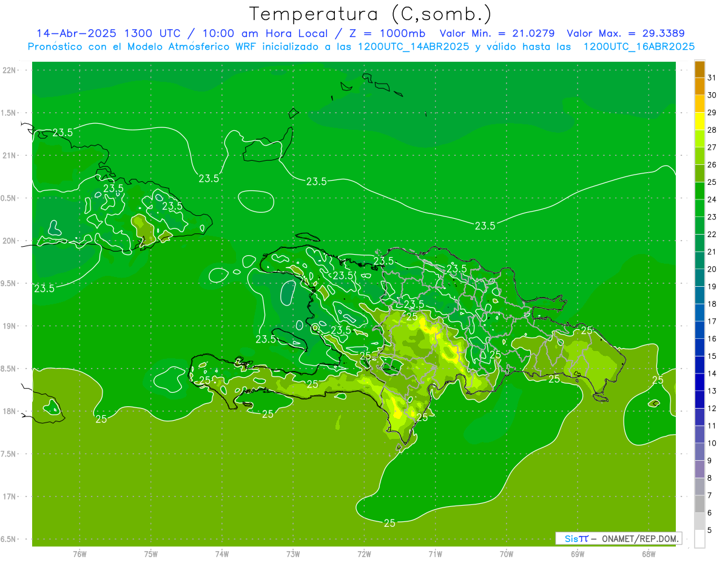
Task: Click the "73W" longitude axis label
Action: point(293,554)
